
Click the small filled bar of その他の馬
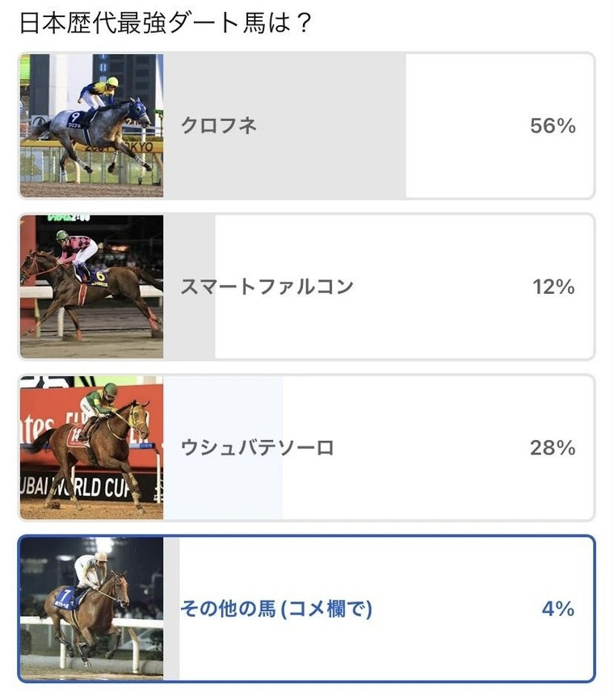(171, 646)
